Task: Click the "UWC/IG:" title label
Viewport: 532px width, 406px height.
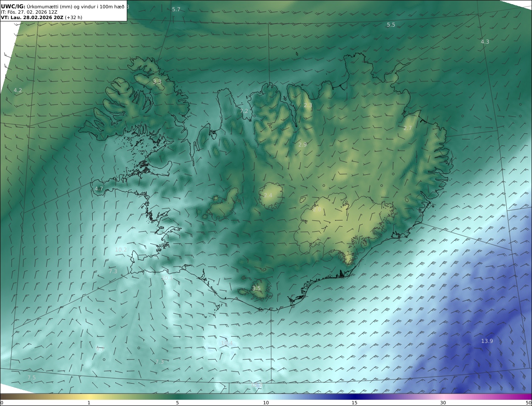Action: pos(13,6)
